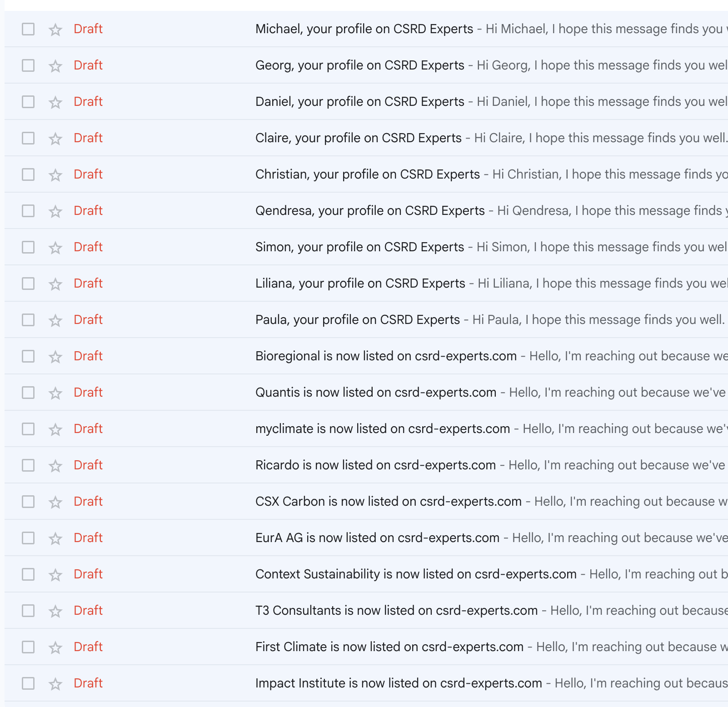The image size is (728, 707).
Task: Select the Michael draft checkbox
Action: [x=28, y=29]
